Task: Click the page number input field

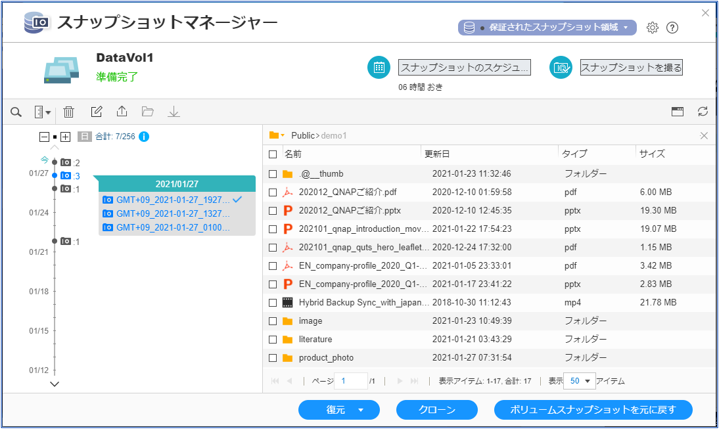Action: [350, 381]
